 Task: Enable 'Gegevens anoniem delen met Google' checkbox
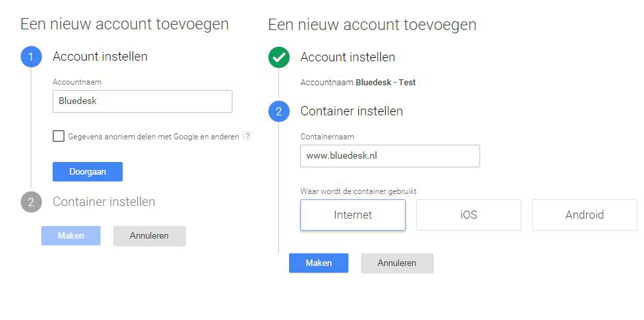[x=59, y=136]
